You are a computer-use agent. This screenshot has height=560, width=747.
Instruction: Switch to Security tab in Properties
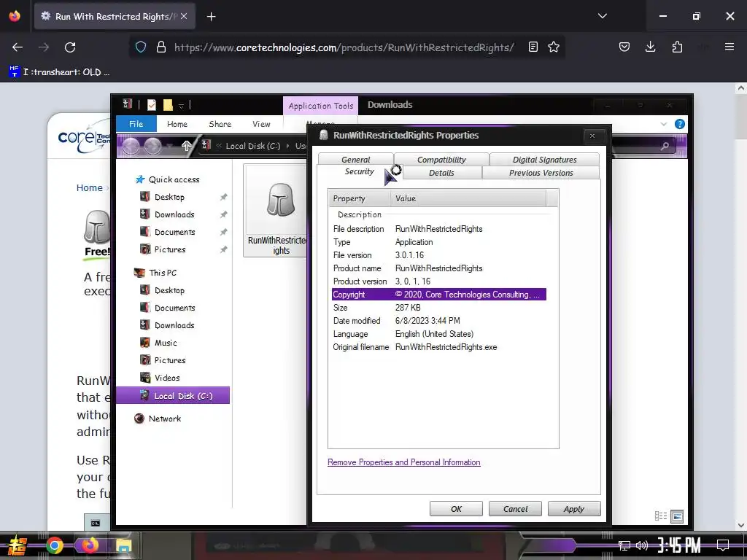pos(359,171)
